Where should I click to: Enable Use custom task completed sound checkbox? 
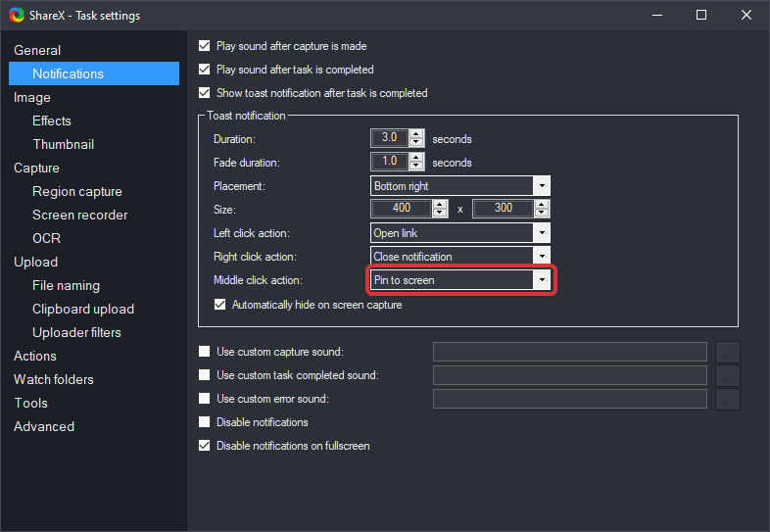coord(205,375)
